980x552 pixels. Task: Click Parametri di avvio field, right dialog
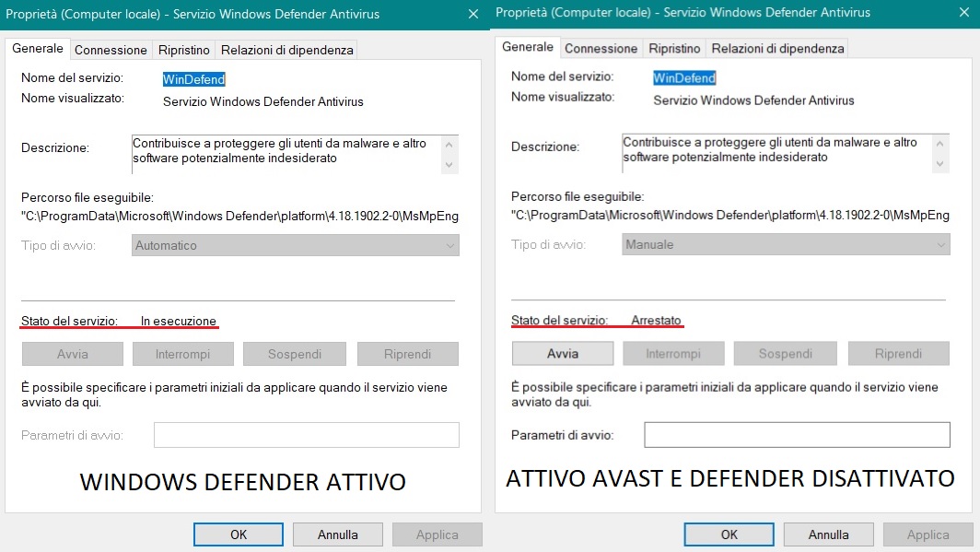(x=797, y=434)
